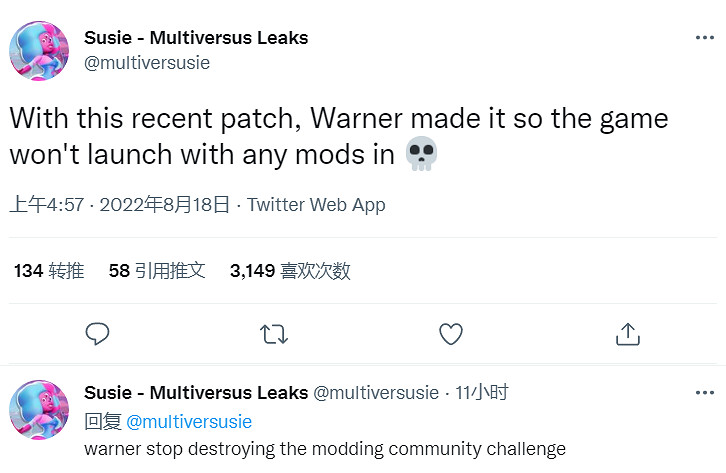The height and width of the screenshot is (473, 726).
Task: Click the retweet arrows icon
Action: [x=274, y=333]
